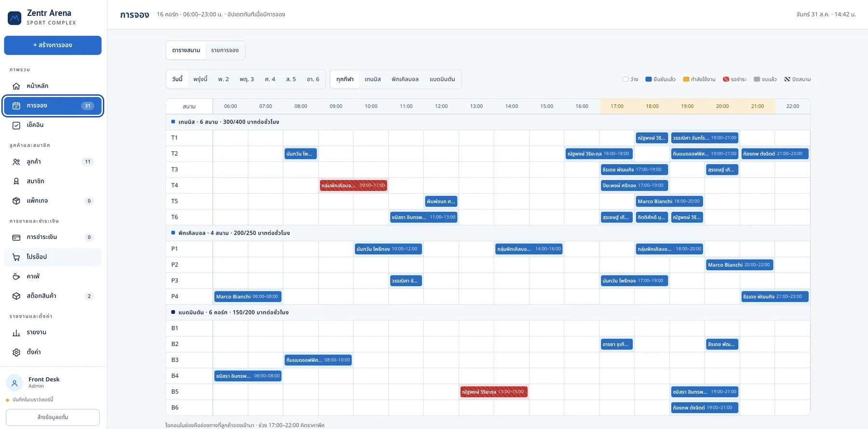Image resolution: width=868 pixels, height=429 pixels.
Task: Filter schedule by เทนนิส sport
Action: 373,79
